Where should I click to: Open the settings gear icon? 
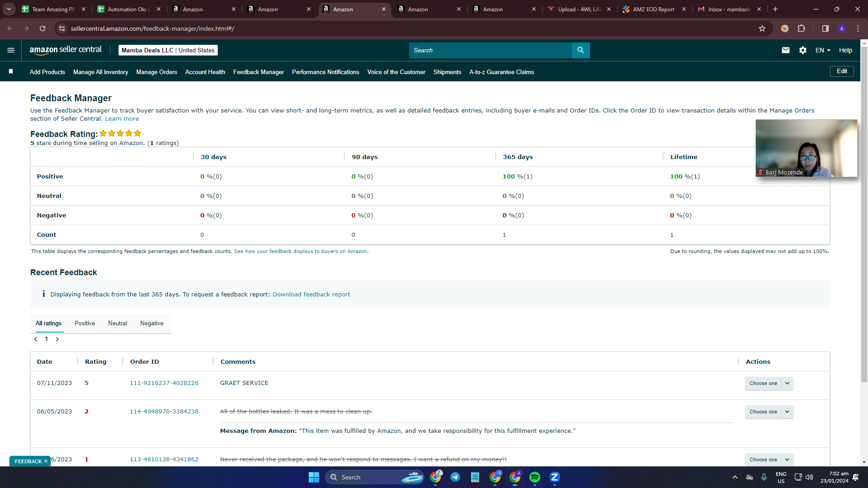803,50
